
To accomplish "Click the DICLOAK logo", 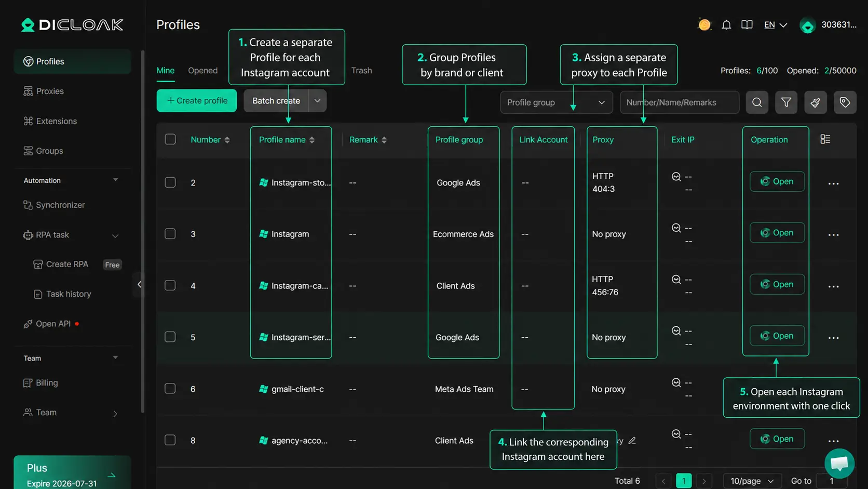I will 72,25.
